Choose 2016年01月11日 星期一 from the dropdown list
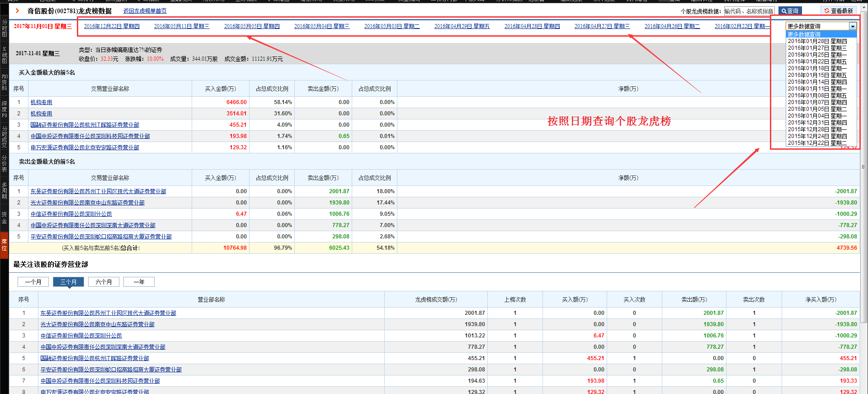 pyautogui.click(x=821, y=89)
